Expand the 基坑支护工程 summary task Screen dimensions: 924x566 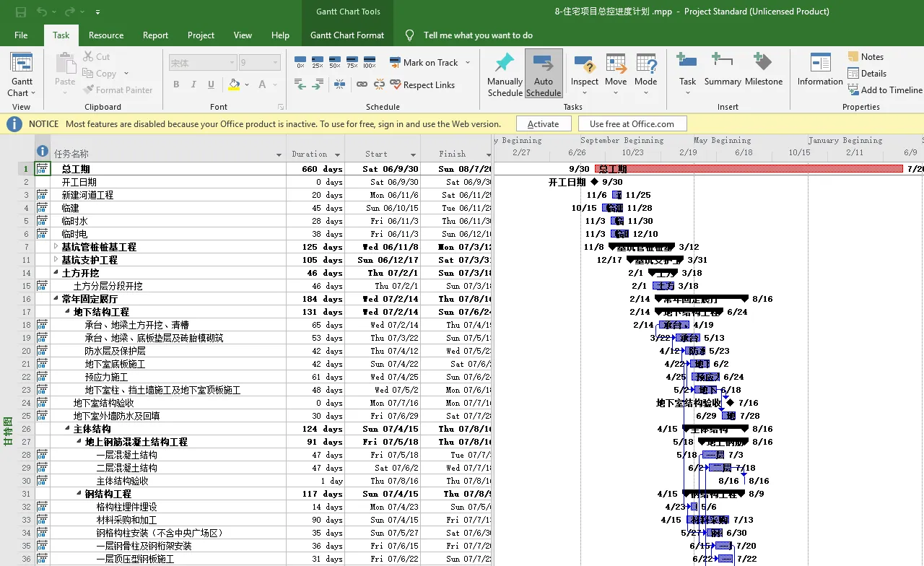(x=56, y=260)
